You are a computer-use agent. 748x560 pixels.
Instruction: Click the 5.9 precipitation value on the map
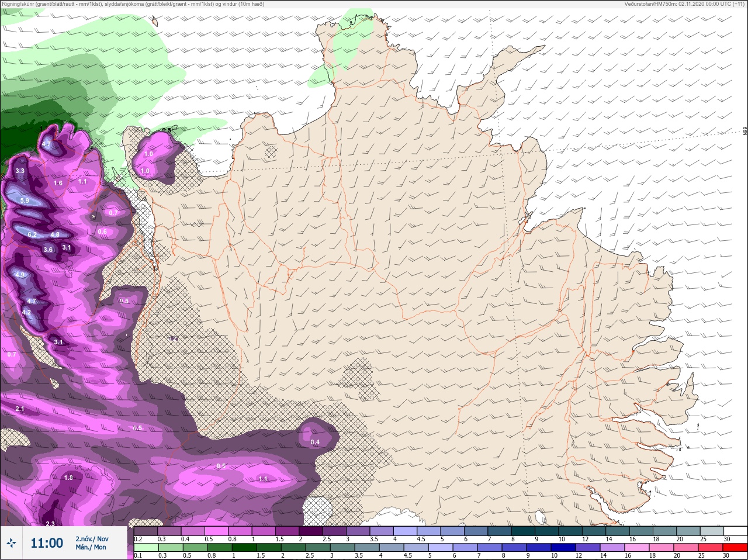[25, 201]
